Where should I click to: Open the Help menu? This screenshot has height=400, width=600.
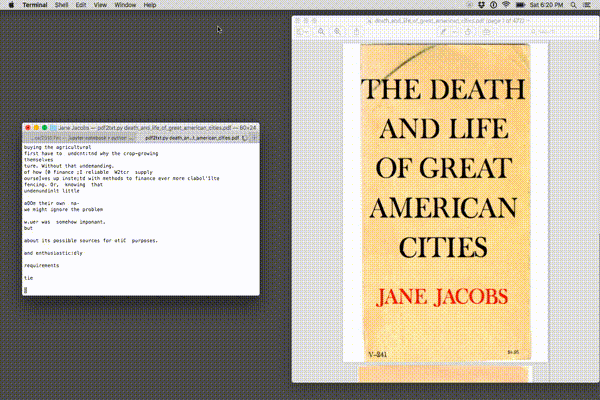pyautogui.click(x=150, y=5)
